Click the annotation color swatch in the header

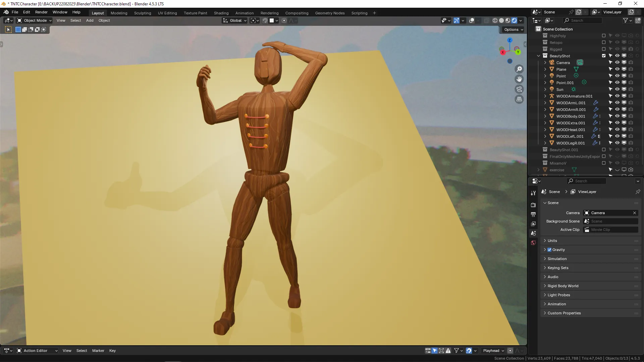pos(272,20)
